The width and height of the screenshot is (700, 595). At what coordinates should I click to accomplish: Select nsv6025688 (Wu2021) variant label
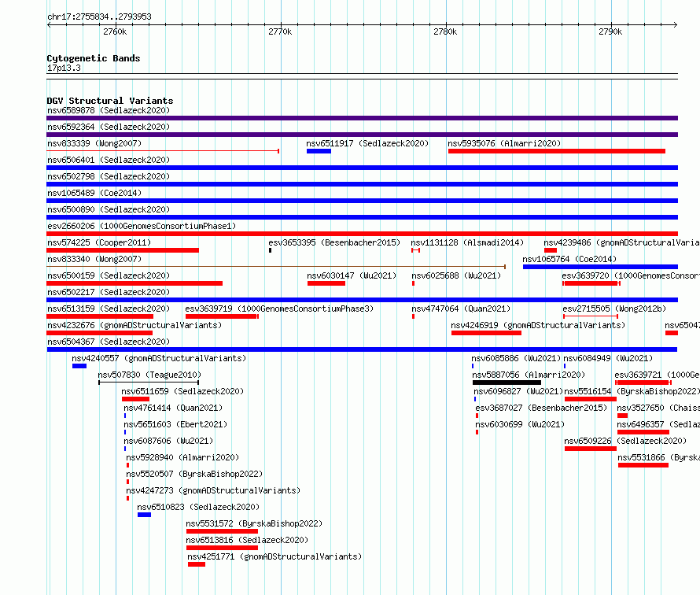click(x=456, y=275)
